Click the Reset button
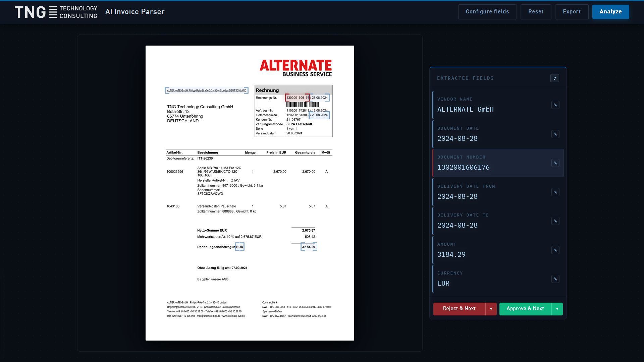644x362 pixels. [536, 12]
